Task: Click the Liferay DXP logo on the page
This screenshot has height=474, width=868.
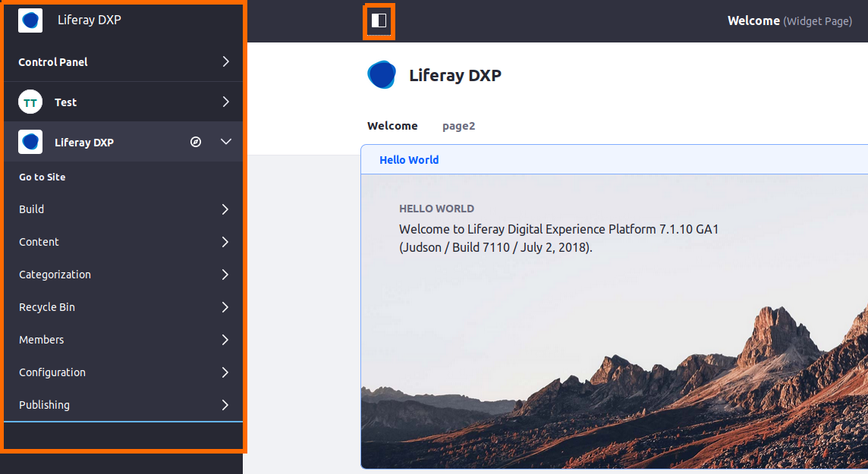Action: pyautogui.click(x=382, y=74)
